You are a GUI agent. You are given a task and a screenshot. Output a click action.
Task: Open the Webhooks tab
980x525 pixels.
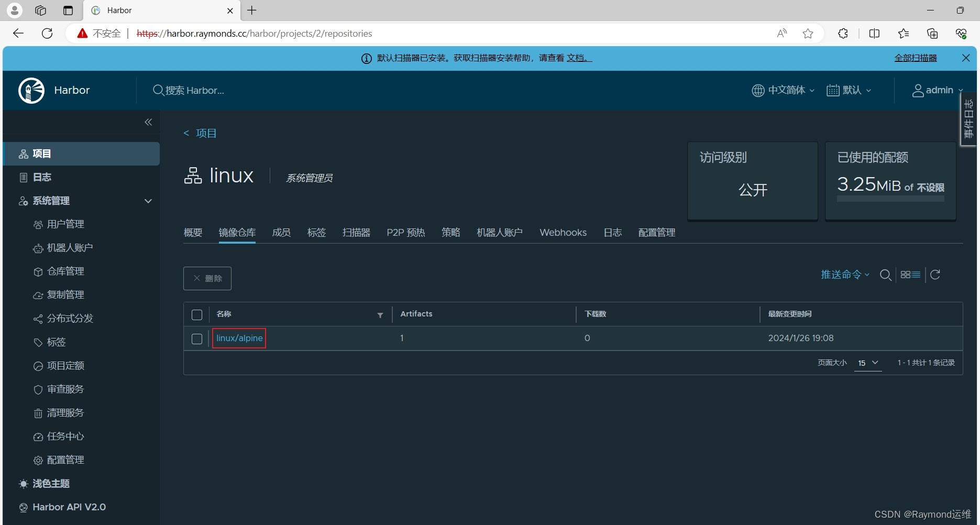click(563, 233)
